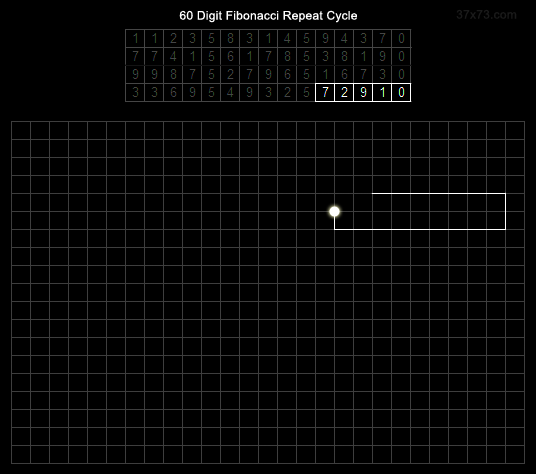536x474 pixels.
Task: Click digit 1 in the third digit row
Action: 325,75
